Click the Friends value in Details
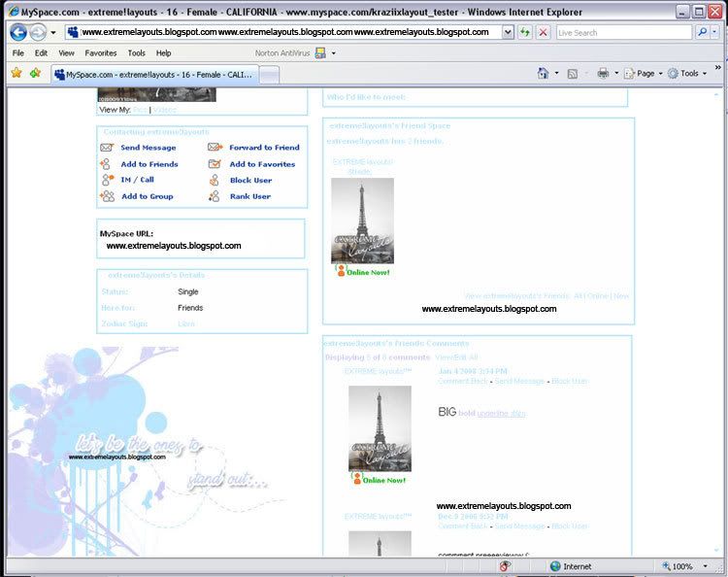The width and height of the screenshot is (728, 577). coord(190,308)
